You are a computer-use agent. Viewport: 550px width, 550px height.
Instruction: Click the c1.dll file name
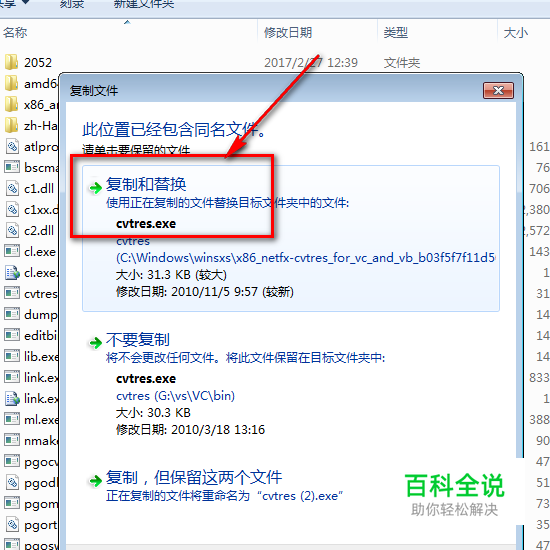pos(39,189)
